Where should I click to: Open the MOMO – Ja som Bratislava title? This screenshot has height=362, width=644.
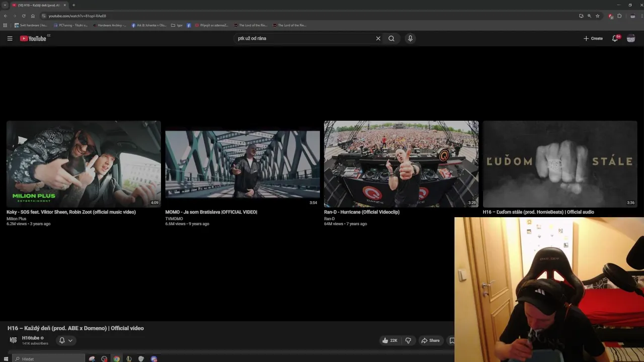(211, 212)
